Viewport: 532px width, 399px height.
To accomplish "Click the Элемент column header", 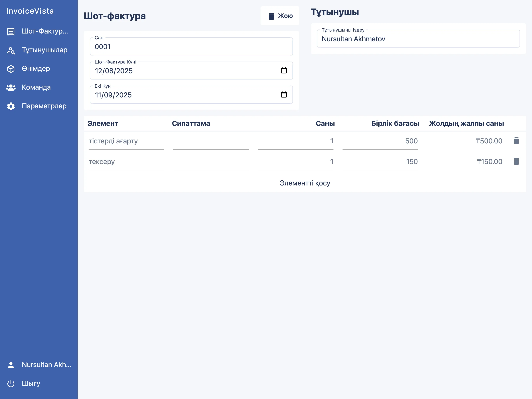I will tap(103, 124).
